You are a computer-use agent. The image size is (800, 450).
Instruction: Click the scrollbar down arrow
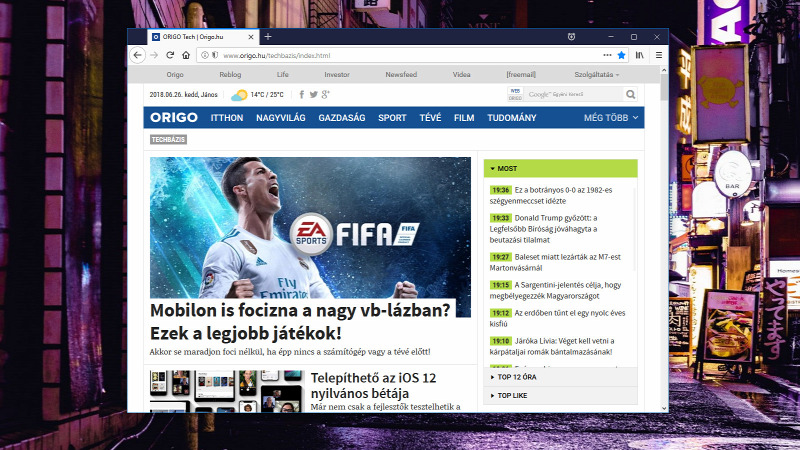664,408
